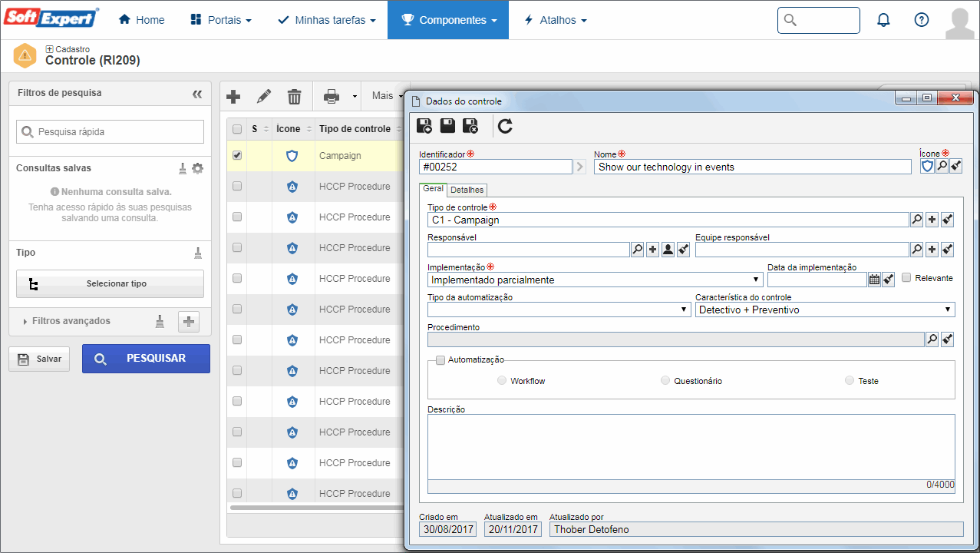The width and height of the screenshot is (980, 553).
Task: Open the Minhas tarefas menu
Action: [x=327, y=20]
